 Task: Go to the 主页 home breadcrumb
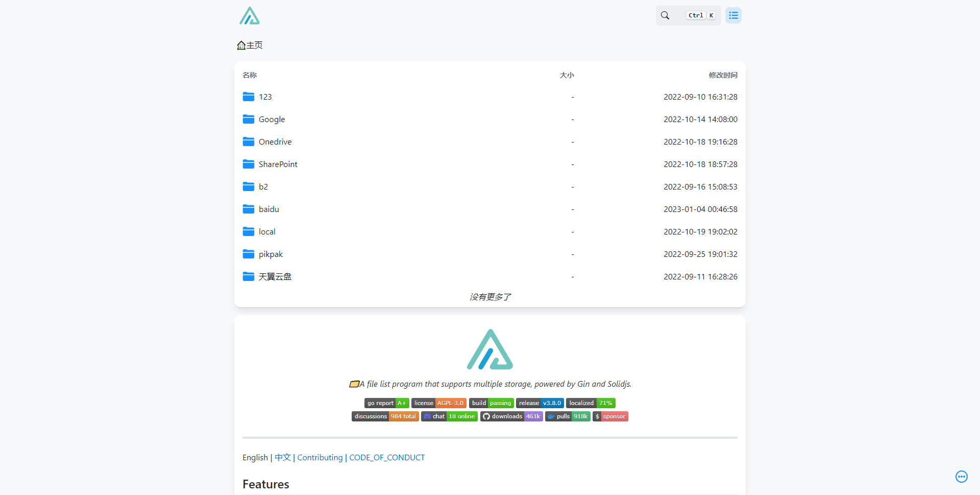click(250, 45)
